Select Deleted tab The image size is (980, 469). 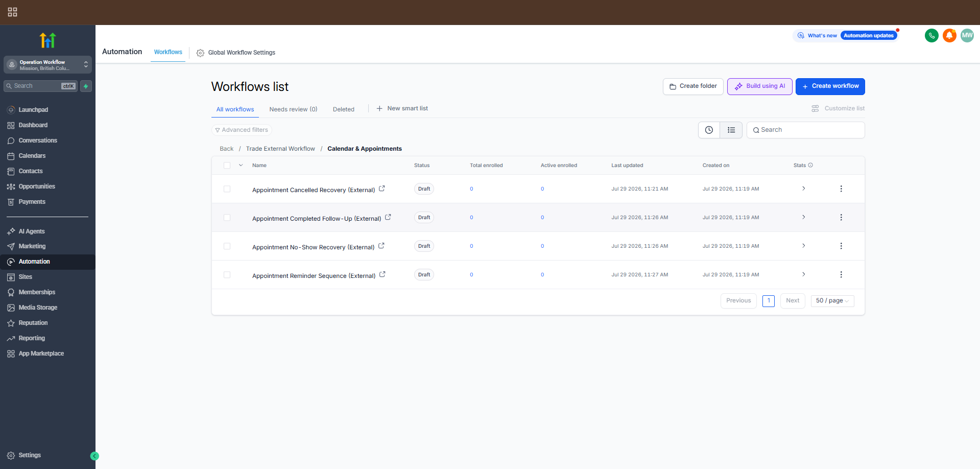tap(344, 109)
